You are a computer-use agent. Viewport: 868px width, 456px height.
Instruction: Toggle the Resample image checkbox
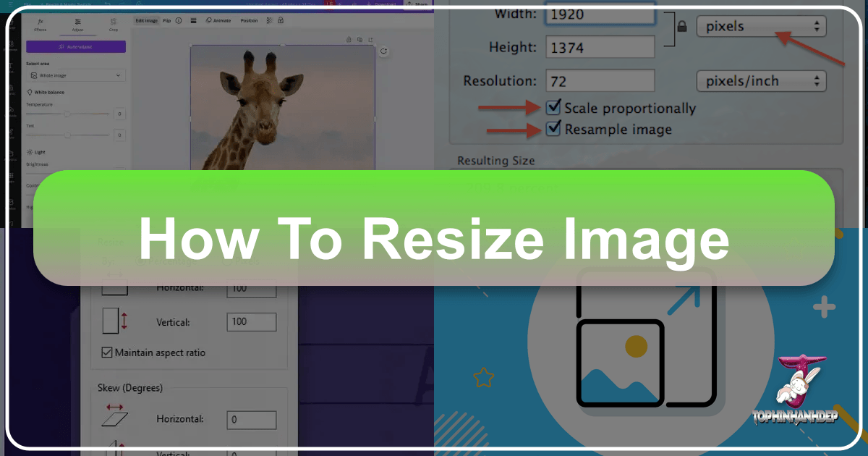click(553, 129)
